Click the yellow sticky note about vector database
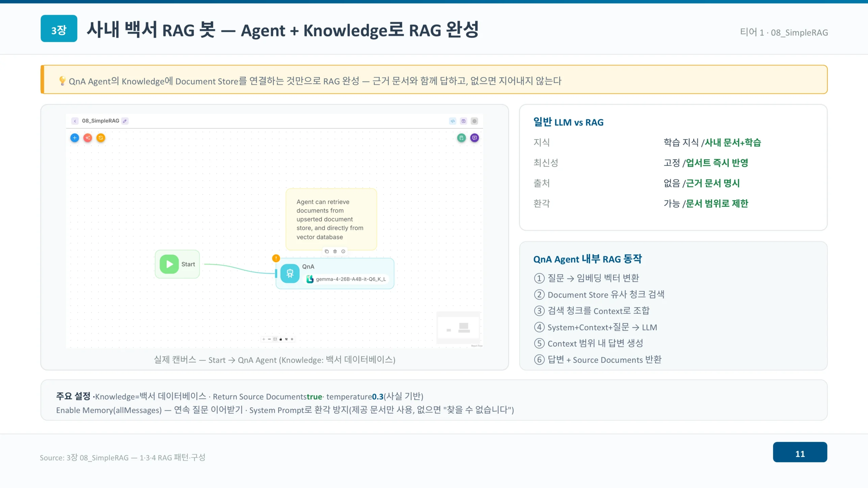The height and width of the screenshot is (488, 868). pyautogui.click(x=331, y=219)
